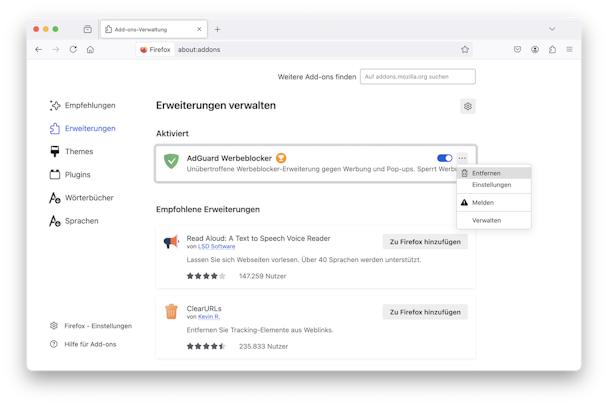Go forward with the forward arrow
Screen dimensions: 608x406
[56, 49]
